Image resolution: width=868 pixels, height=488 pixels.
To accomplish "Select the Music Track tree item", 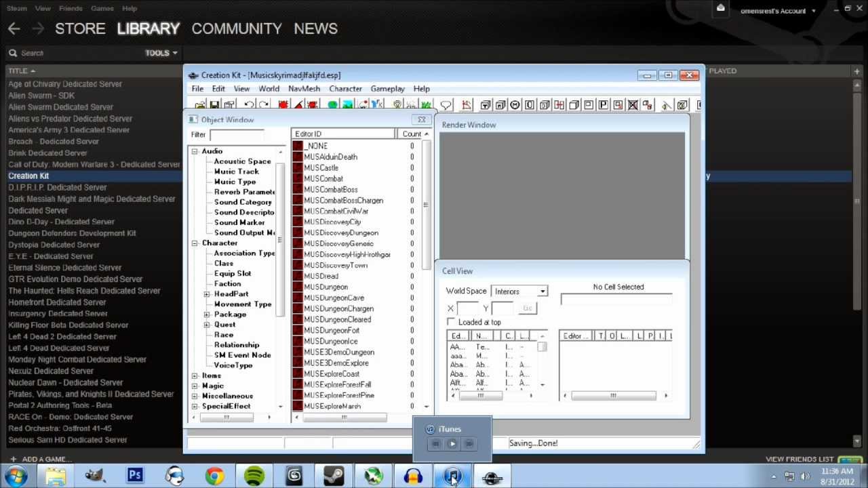I will coord(237,171).
